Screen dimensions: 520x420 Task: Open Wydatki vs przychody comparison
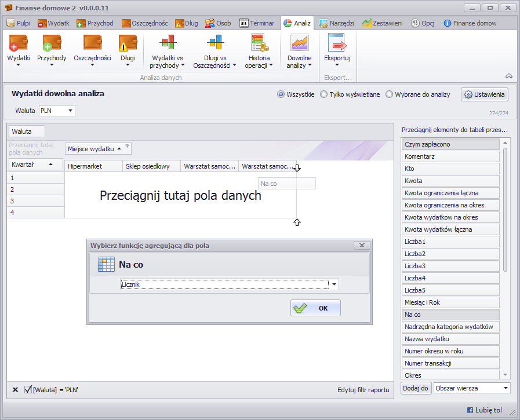[x=167, y=44]
